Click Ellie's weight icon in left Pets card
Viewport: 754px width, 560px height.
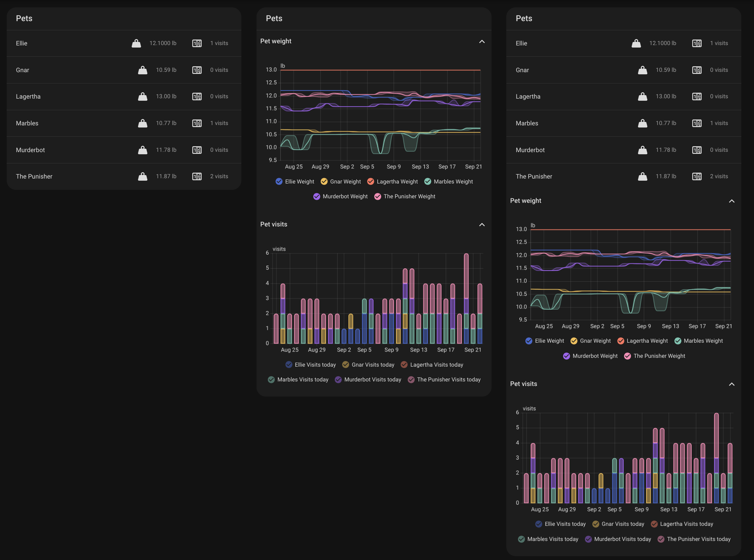136,43
